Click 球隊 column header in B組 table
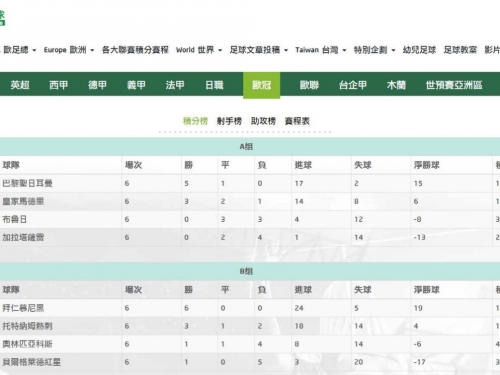This screenshot has height=375, width=500. coord(11,290)
